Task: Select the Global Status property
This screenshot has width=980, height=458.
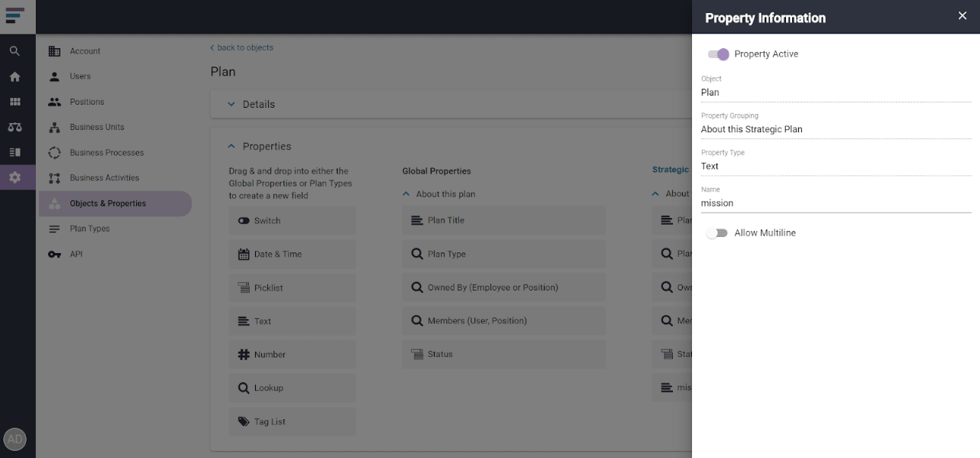Action: [x=503, y=354]
